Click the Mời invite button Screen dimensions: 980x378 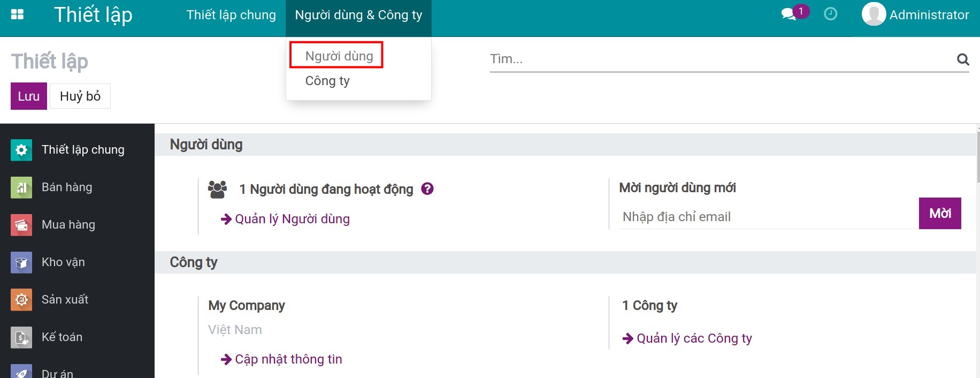(x=940, y=213)
